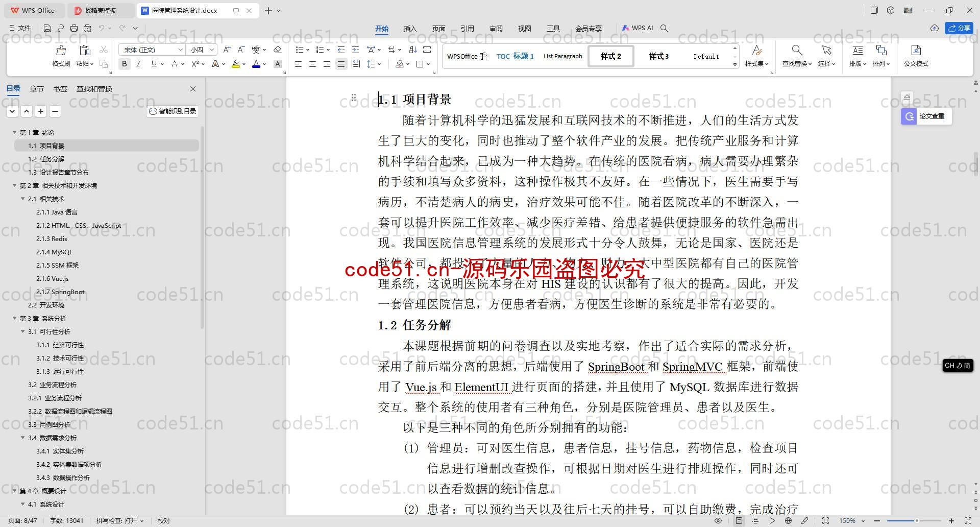Image resolution: width=980 pixels, height=527 pixels.
Task: Click the Print Preview icon
Action: pos(87,28)
